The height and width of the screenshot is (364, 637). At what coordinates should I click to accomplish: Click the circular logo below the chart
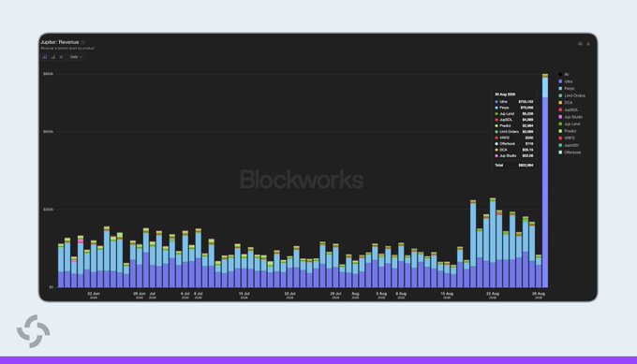tap(34, 331)
